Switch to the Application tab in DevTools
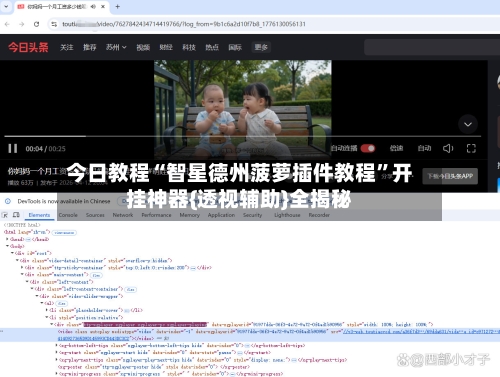 (221, 215)
